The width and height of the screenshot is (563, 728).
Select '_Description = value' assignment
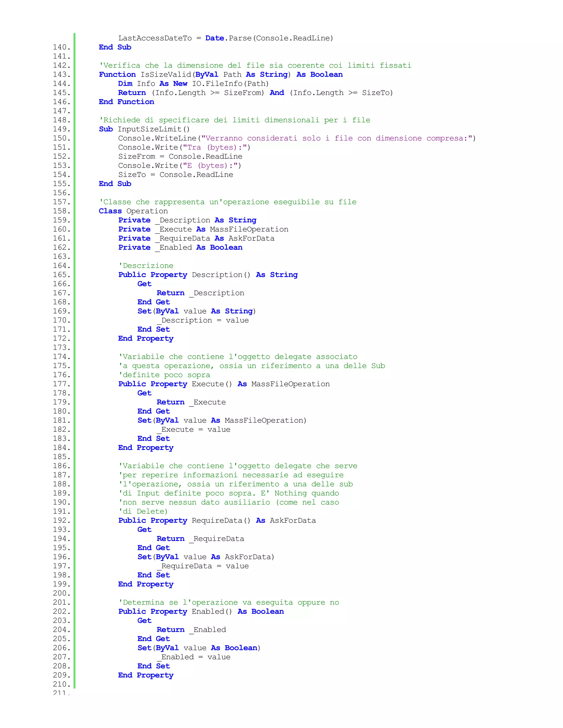click(x=203, y=320)
